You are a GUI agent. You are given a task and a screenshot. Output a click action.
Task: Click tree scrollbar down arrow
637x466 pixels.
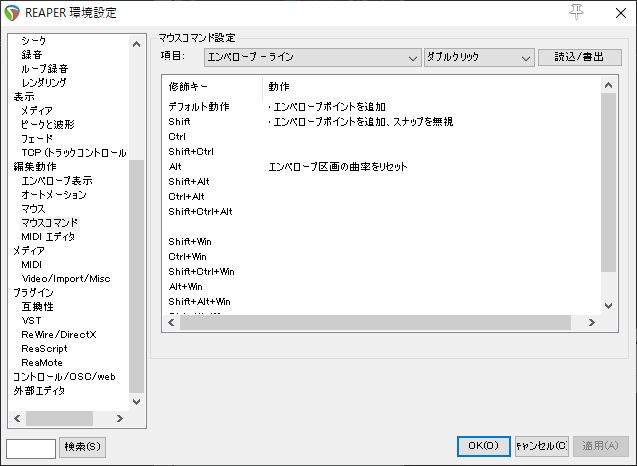pos(137,401)
